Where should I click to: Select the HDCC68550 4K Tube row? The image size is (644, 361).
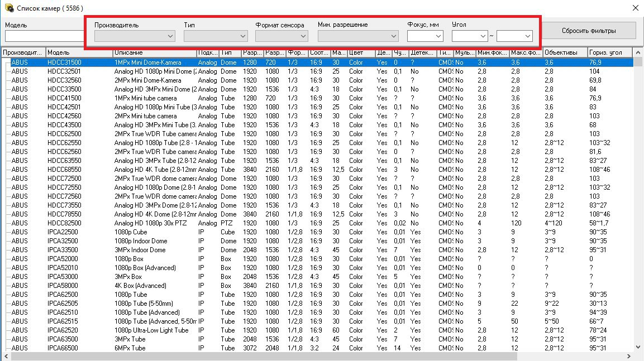[x=321, y=170]
